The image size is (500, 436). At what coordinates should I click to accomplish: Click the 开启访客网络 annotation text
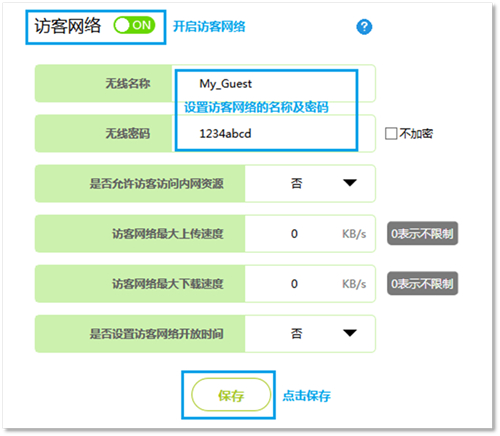209,26
